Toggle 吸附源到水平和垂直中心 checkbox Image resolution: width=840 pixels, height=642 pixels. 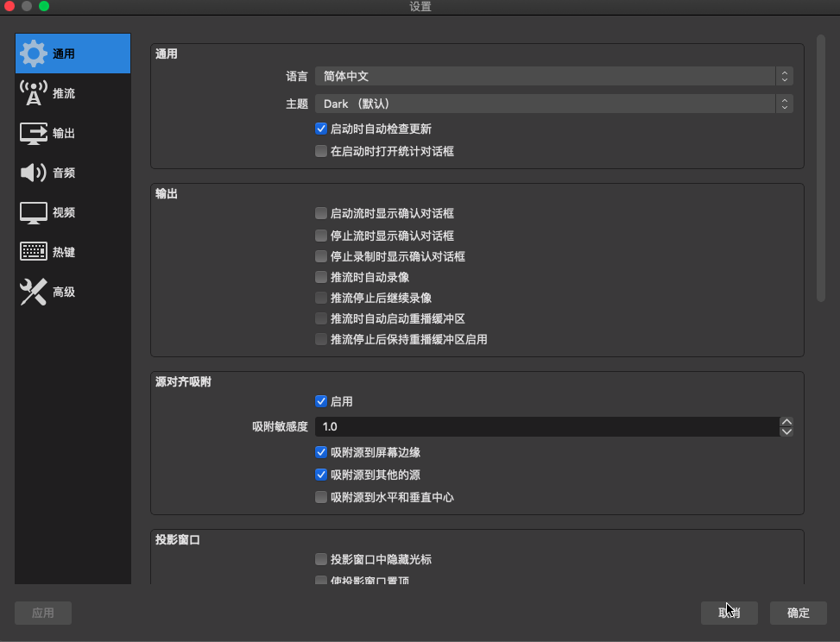321,497
